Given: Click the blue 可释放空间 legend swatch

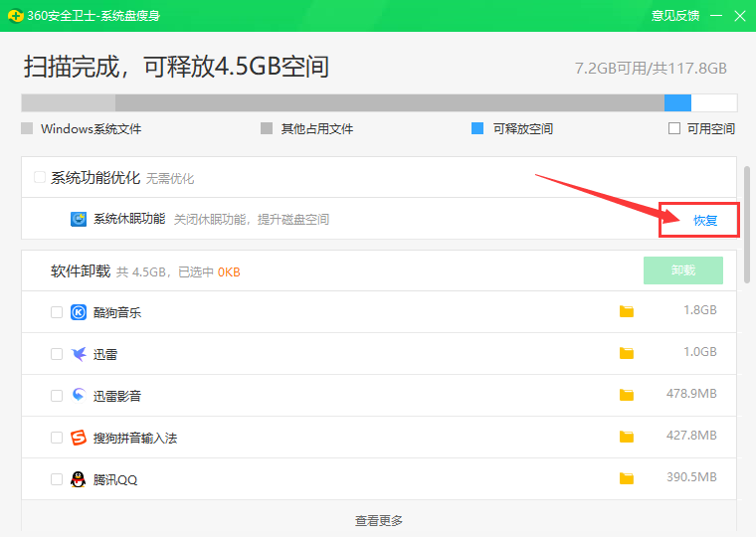Looking at the screenshot, I should point(477,128).
